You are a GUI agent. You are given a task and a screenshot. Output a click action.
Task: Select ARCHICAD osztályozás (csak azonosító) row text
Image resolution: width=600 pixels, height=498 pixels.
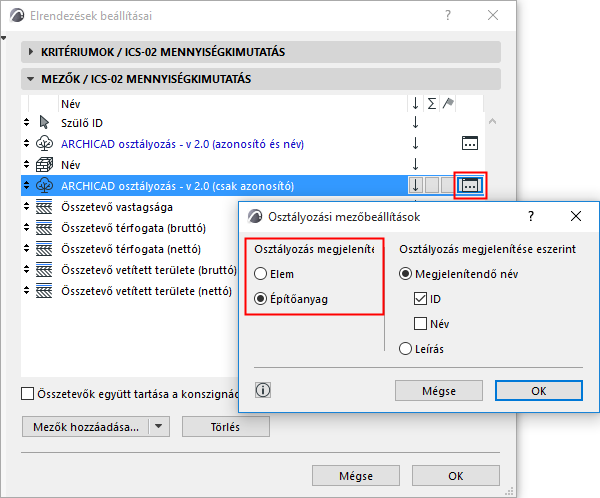pyautogui.click(x=178, y=186)
